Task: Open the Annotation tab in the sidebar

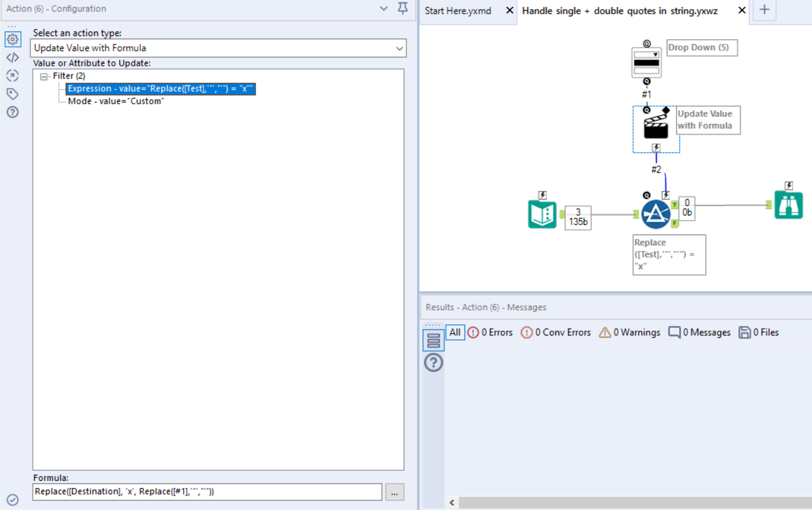Action: 13,93
